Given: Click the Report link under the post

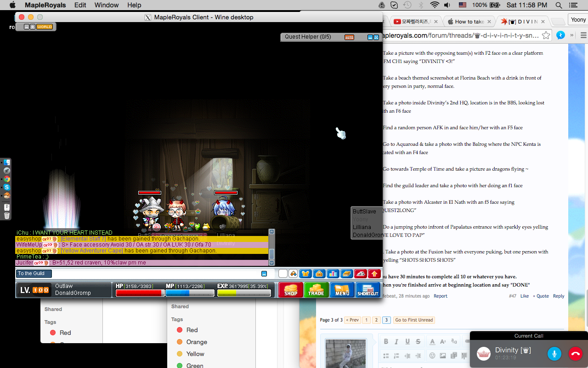Looking at the screenshot, I should pyautogui.click(x=440, y=296).
